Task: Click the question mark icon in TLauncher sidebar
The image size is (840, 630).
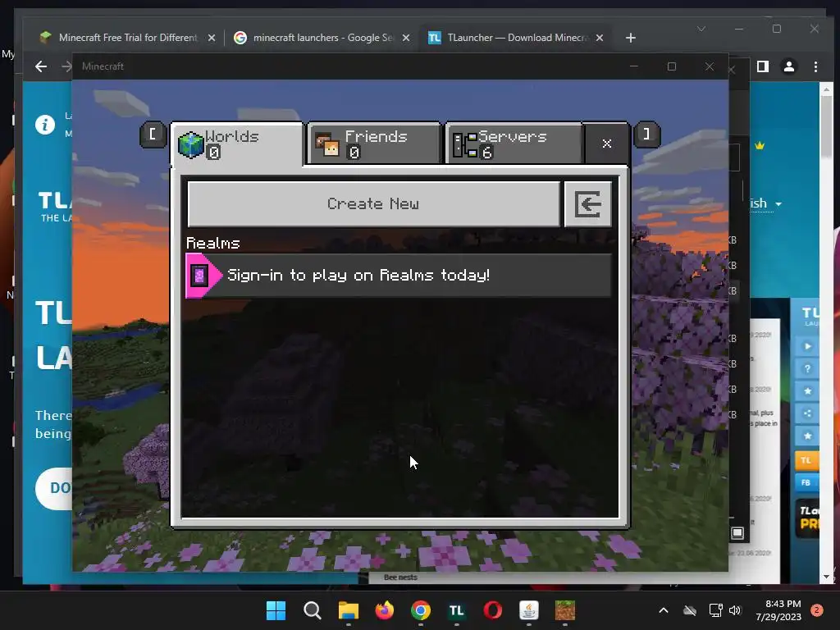Action: 807,368
